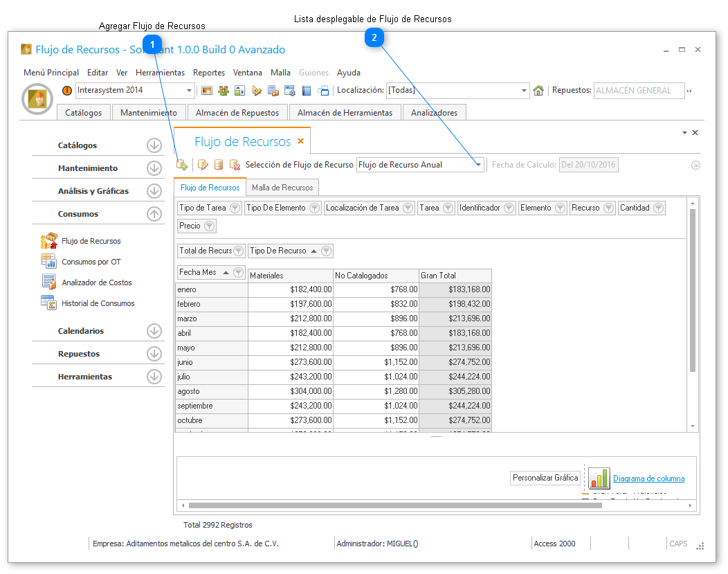Toggle the filter on Fecha Mes field
728x574 pixels.
point(238,273)
